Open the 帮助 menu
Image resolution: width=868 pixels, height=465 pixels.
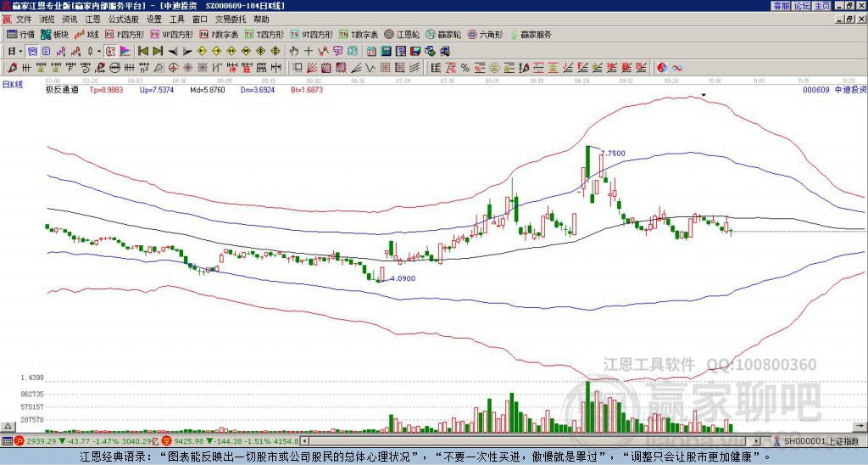261,20
